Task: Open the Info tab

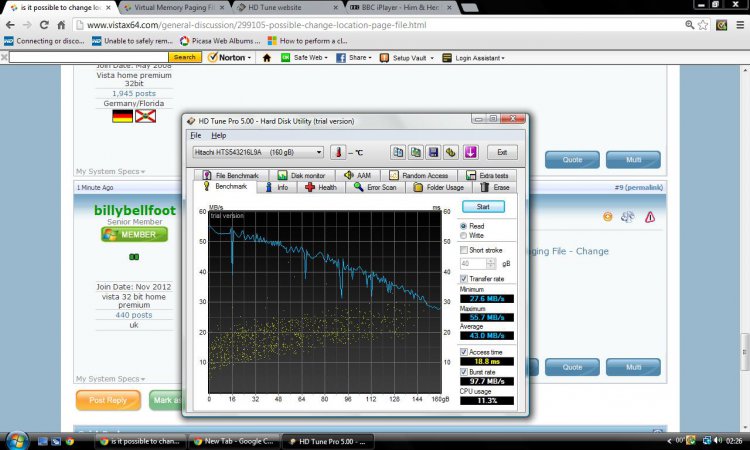Action: tap(277, 187)
